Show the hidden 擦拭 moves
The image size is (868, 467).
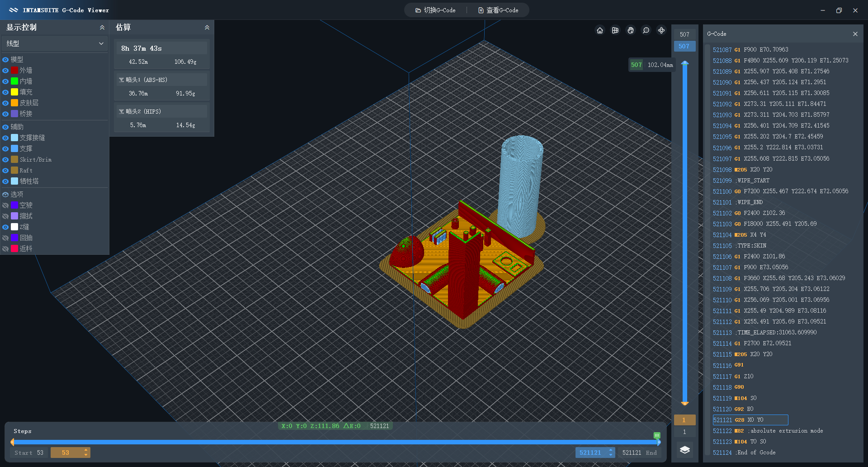coord(5,216)
